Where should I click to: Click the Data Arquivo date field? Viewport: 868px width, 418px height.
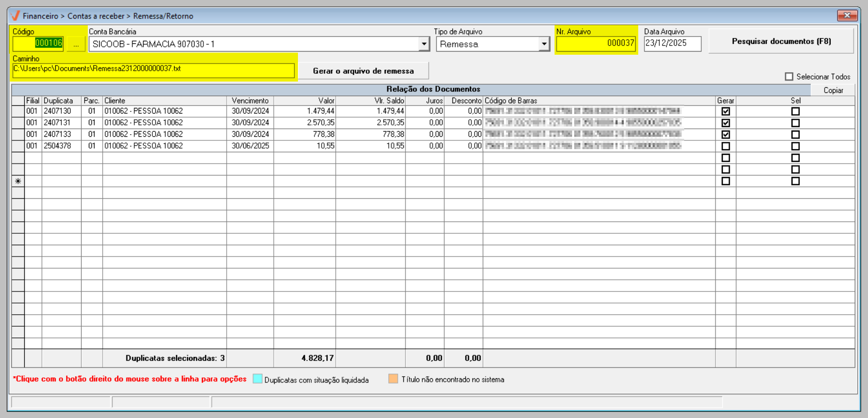point(672,43)
